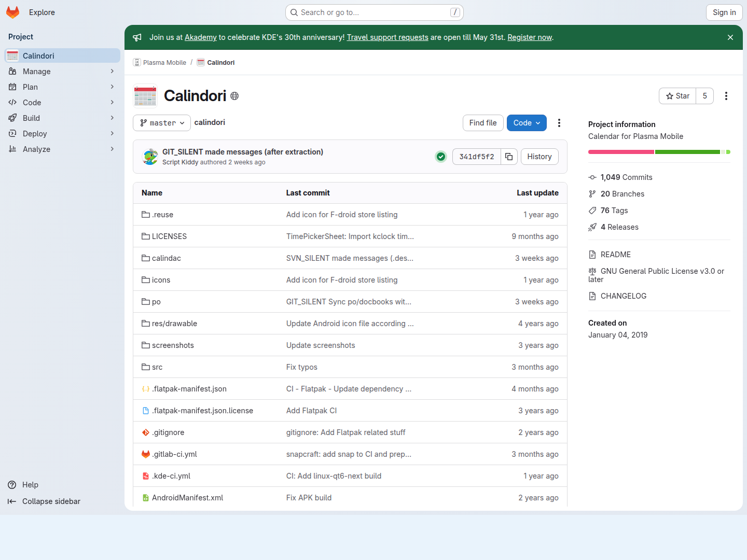
Task: Click bright green end of languages bar
Action: click(x=728, y=152)
